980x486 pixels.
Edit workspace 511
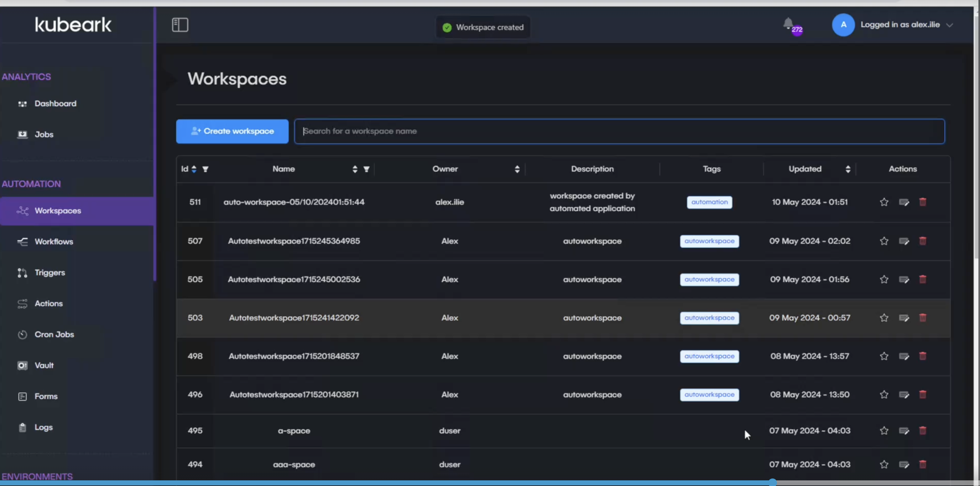click(x=904, y=202)
